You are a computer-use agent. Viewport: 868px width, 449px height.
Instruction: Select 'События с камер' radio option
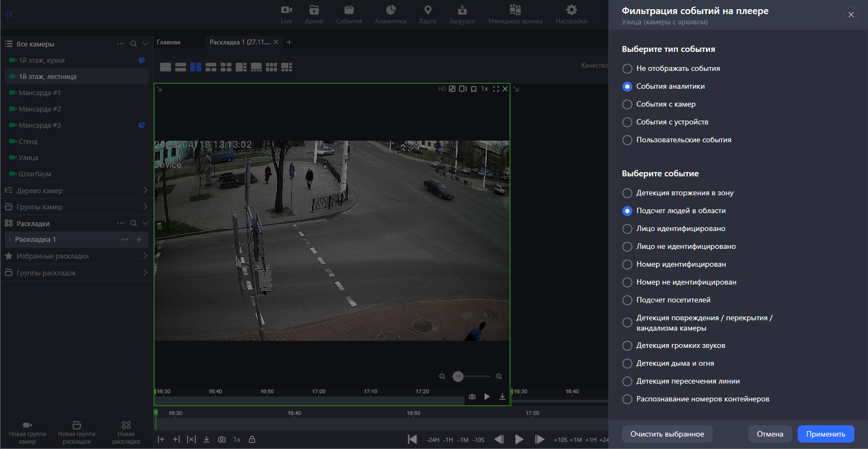627,104
